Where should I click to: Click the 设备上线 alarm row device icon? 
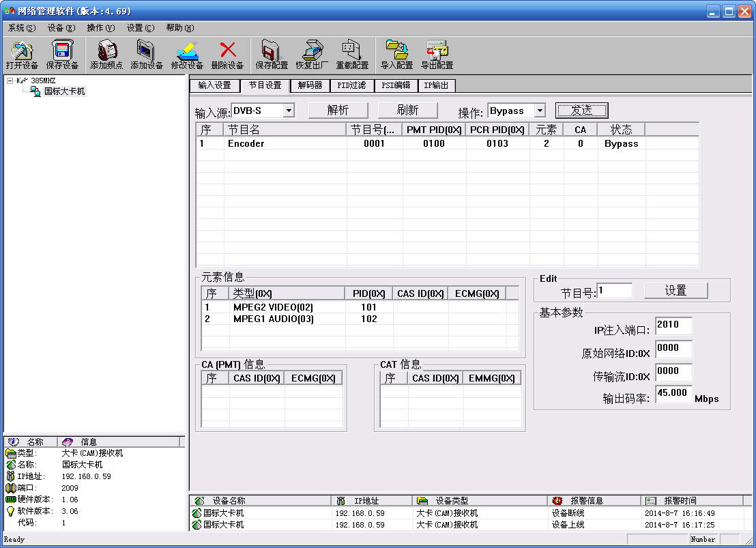pyautogui.click(x=197, y=524)
